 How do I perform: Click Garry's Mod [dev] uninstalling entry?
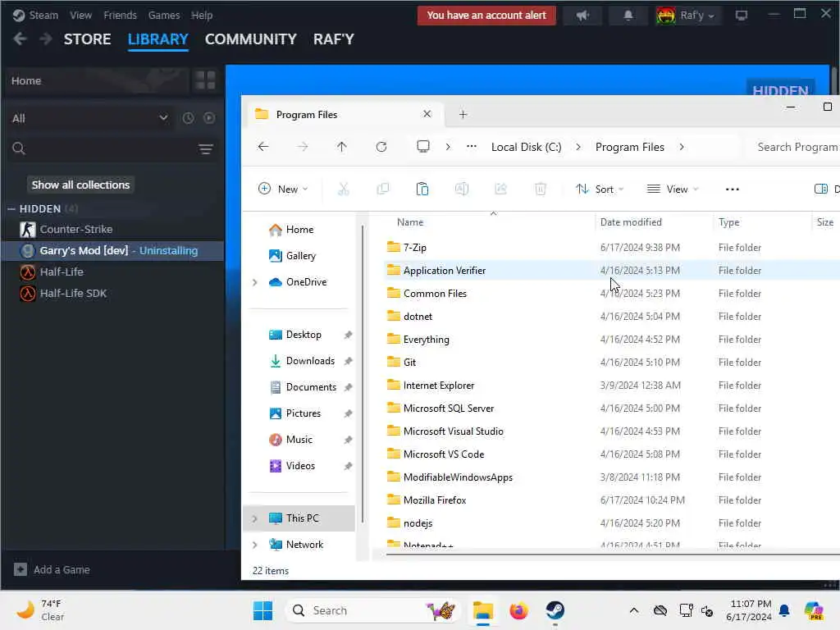pos(112,251)
